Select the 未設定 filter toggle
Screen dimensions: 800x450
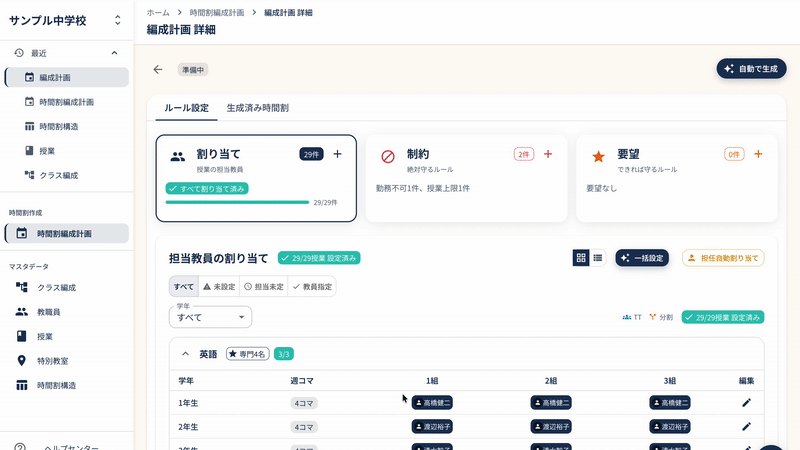pos(219,286)
